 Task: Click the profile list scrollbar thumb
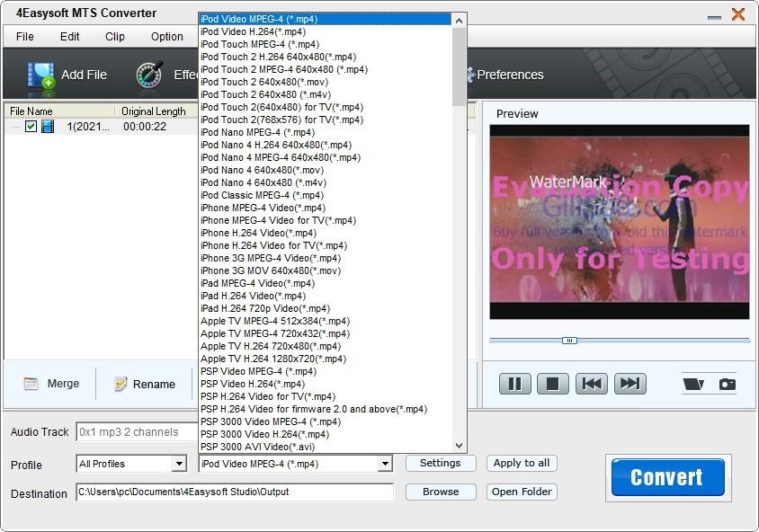point(459,66)
